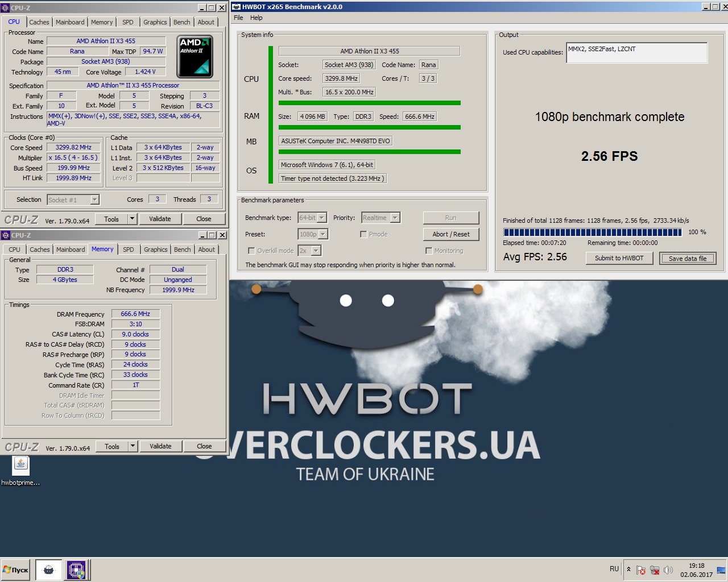This screenshot has height=582, width=728.
Task: Switch to Bench tab in the CPU-Z window showing memory timings
Action: pyautogui.click(x=183, y=250)
